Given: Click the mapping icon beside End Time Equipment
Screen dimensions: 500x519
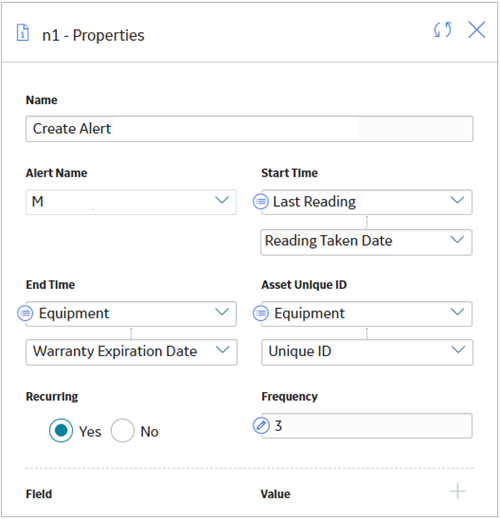Looking at the screenshot, I should [x=25, y=313].
